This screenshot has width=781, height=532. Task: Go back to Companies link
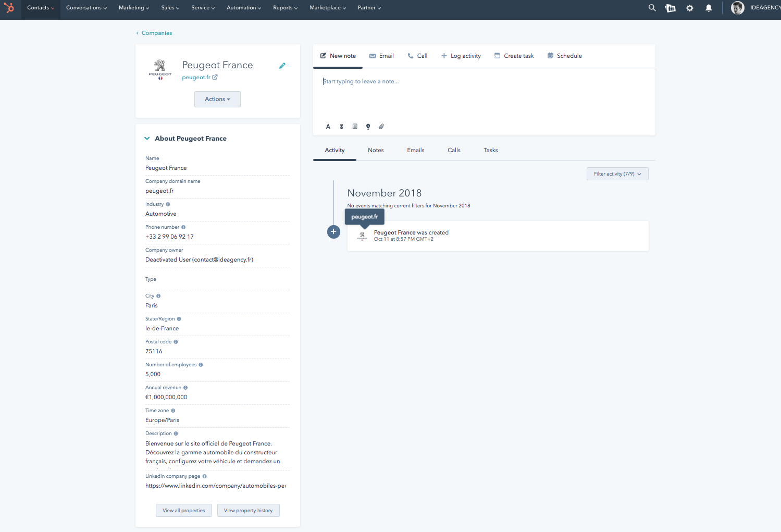154,33
